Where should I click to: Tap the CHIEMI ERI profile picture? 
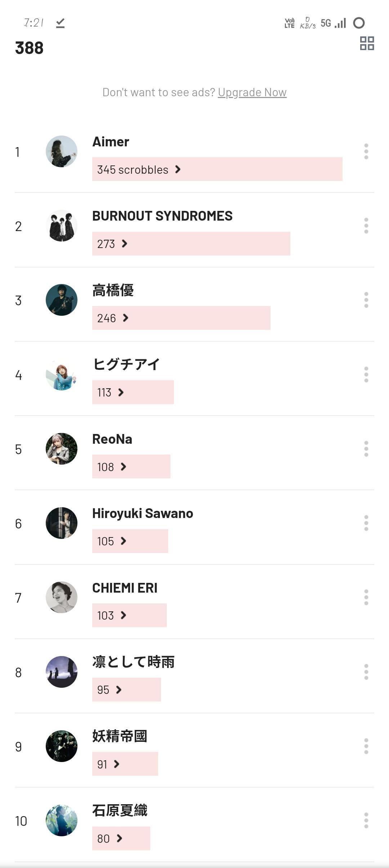[62, 597]
